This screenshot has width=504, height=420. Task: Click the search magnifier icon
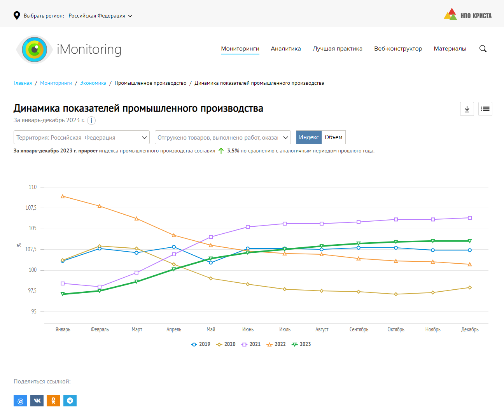pyautogui.click(x=483, y=49)
